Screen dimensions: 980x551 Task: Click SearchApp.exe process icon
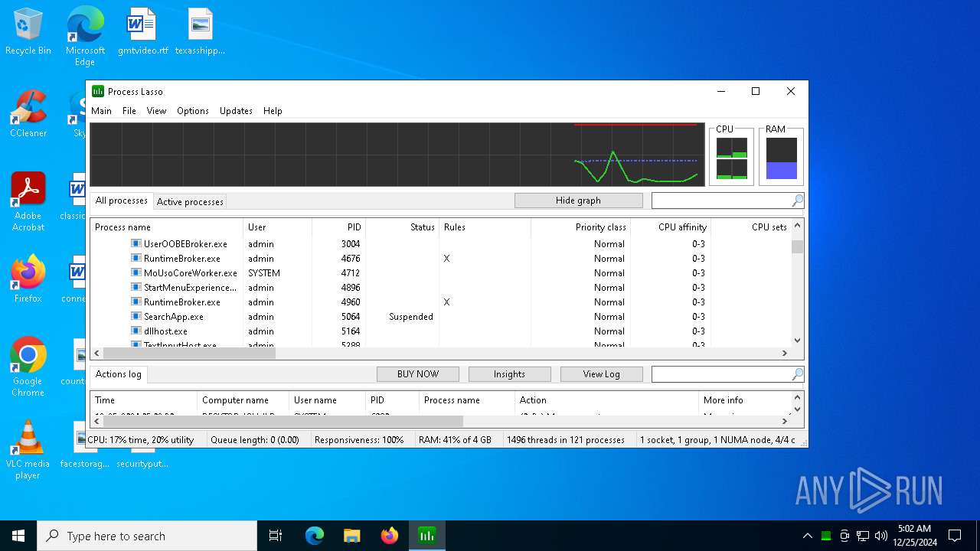(x=136, y=317)
